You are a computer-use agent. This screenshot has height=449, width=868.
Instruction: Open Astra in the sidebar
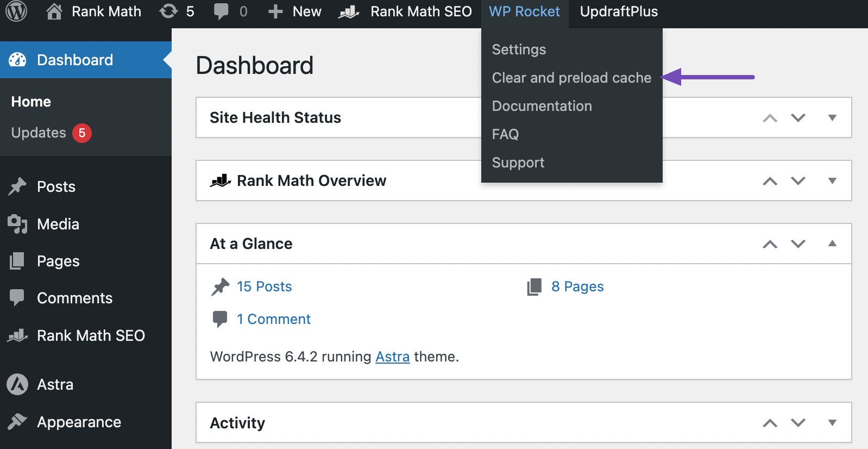pos(55,384)
